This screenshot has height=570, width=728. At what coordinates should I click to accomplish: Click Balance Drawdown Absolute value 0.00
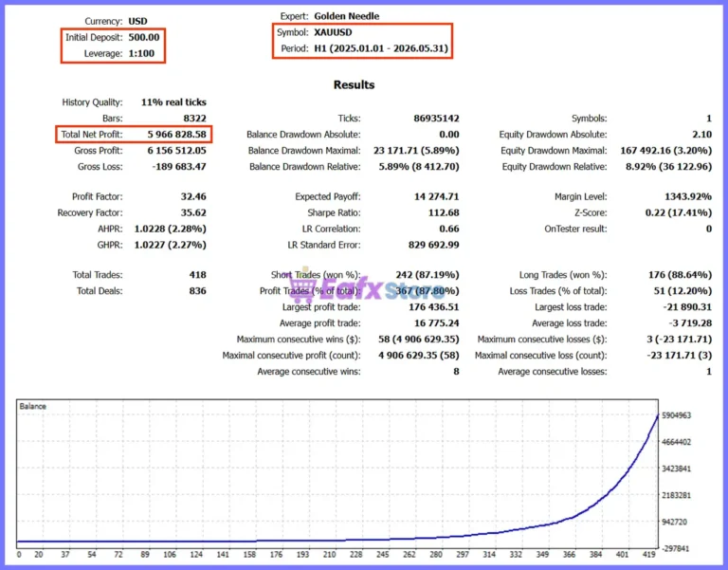coord(449,135)
